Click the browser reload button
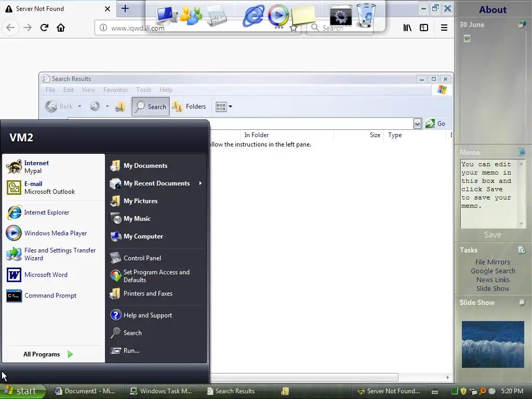This screenshot has height=399, width=532. (44, 28)
